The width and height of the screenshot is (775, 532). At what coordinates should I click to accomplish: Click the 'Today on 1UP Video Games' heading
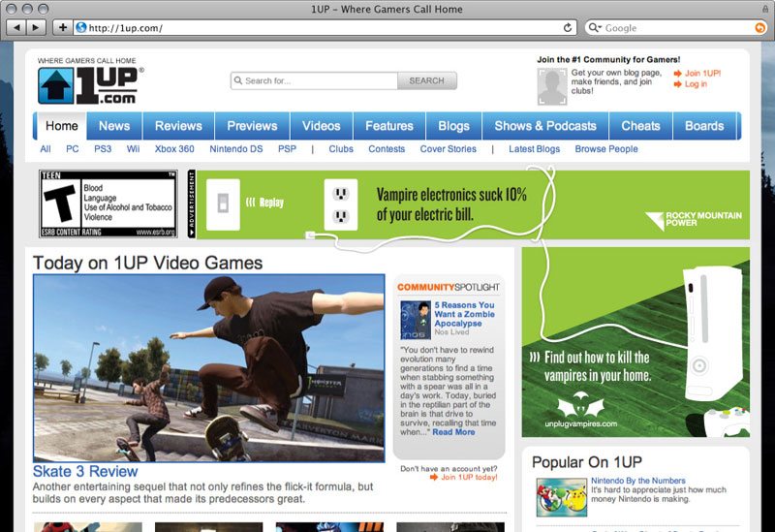click(x=148, y=263)
